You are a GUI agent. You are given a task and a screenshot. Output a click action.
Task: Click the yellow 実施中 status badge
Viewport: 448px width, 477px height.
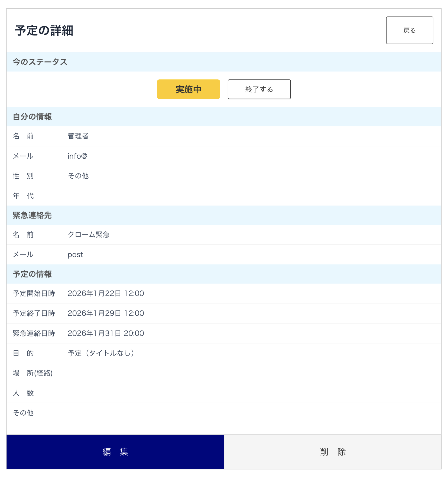click(x=188, y=89)
